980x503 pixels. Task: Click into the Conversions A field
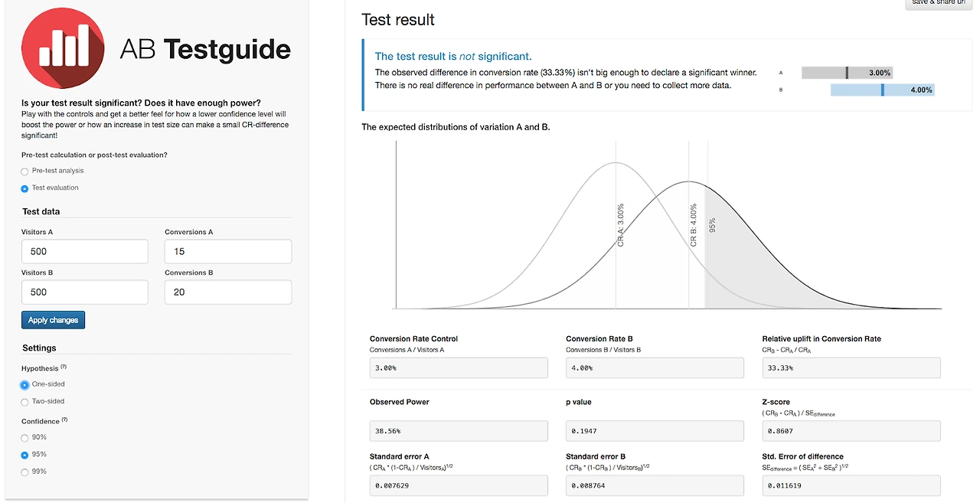(x=227, y=252)
